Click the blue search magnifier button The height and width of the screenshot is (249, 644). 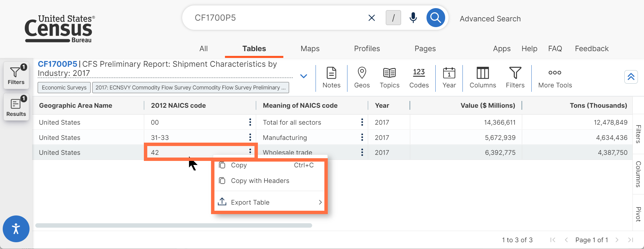click(x=436, y=18)
